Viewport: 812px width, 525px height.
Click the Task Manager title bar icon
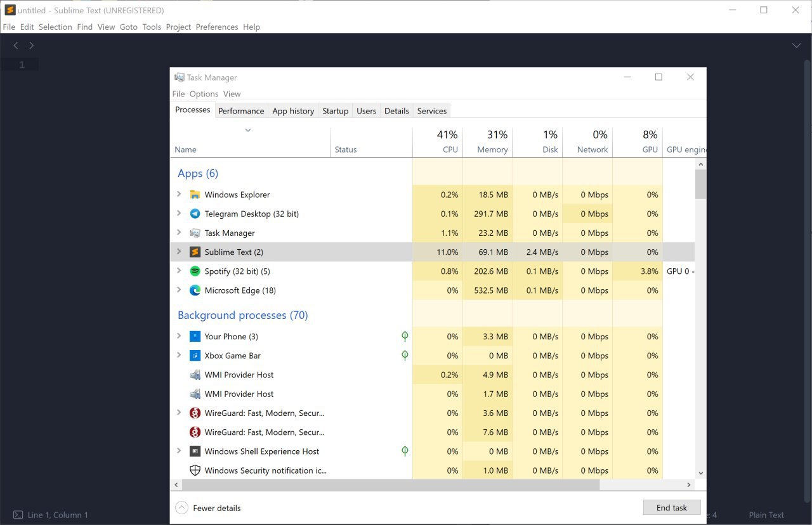(180, 77)
